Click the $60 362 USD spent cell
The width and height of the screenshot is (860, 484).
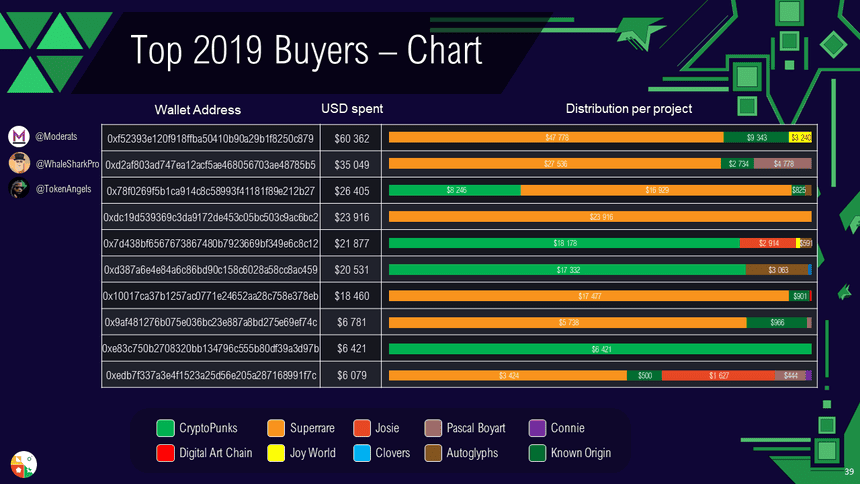(x=352, y=137)
